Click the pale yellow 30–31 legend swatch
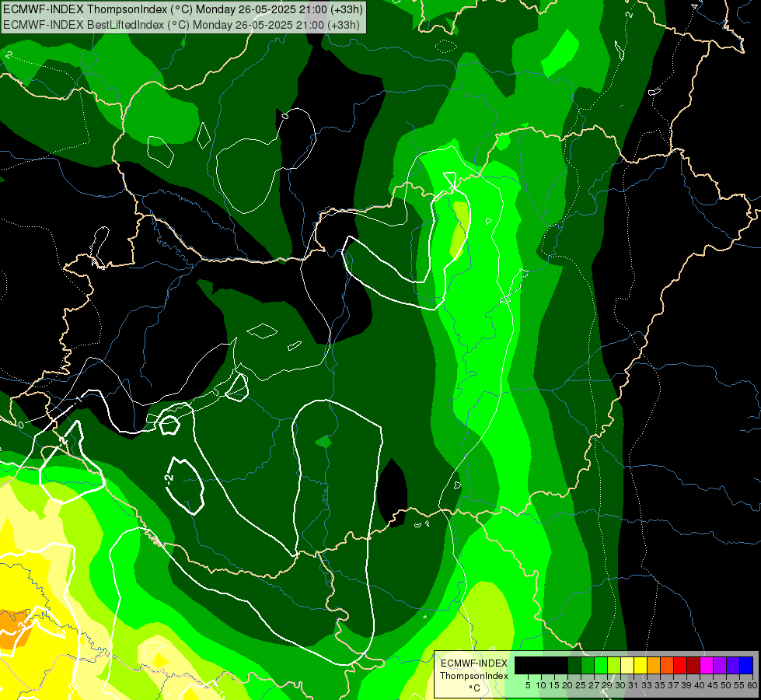The width and height of the screenshot is (761, 700). point(627,665)
